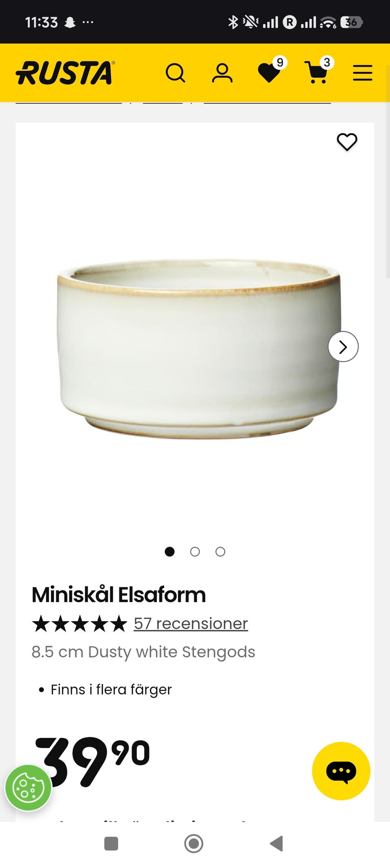Tap the Android home navigation button
This screenshot has height=868, width=390.
(x=194, y=844)
